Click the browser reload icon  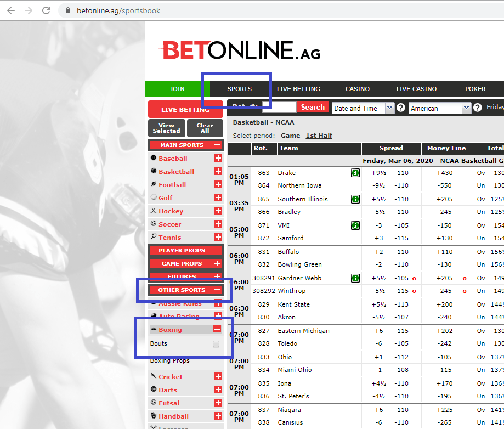(46, 10)
